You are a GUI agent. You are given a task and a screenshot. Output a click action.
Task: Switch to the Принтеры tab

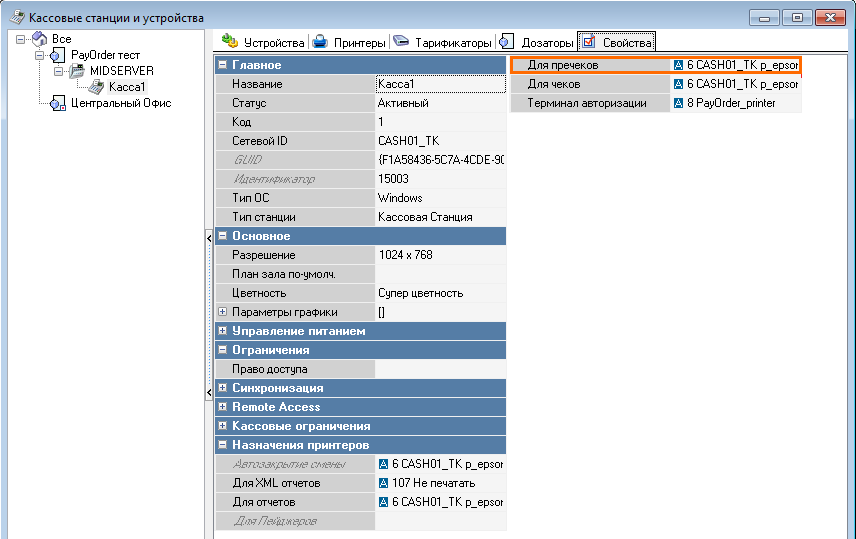348,43
